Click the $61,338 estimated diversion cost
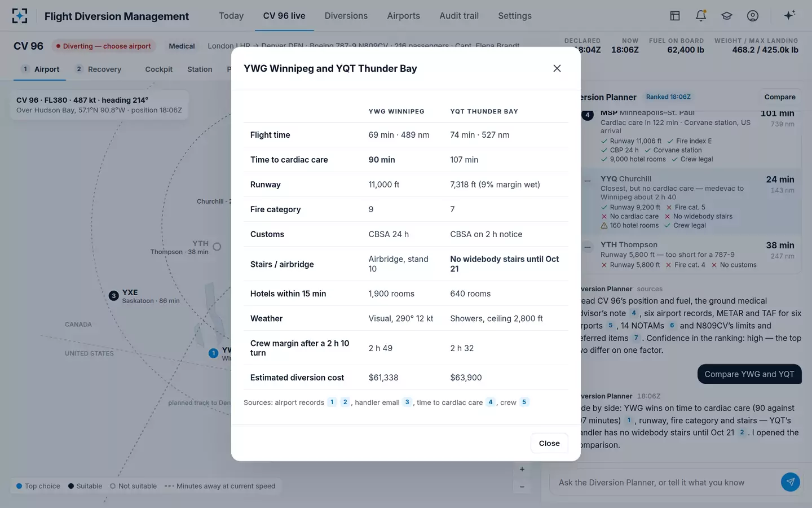 click(x=383, y=378)
